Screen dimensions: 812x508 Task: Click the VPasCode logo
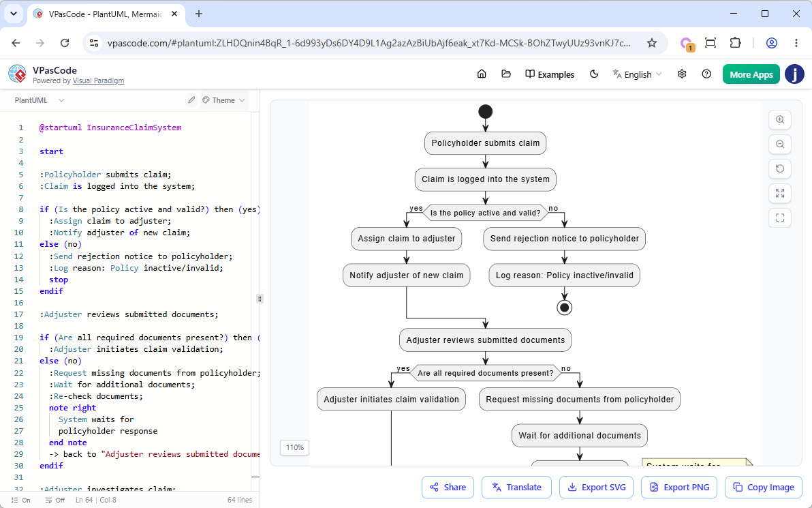pyautogui.click(x=18, y=74)
